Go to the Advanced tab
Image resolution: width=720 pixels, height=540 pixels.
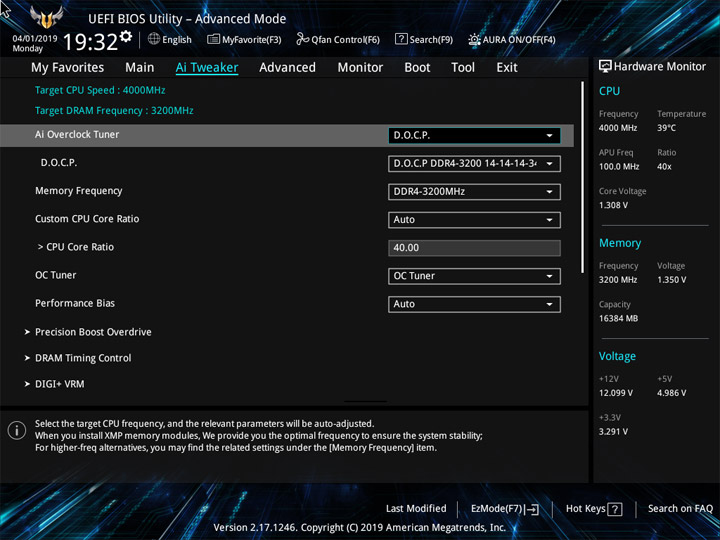(x=287, y=68)
